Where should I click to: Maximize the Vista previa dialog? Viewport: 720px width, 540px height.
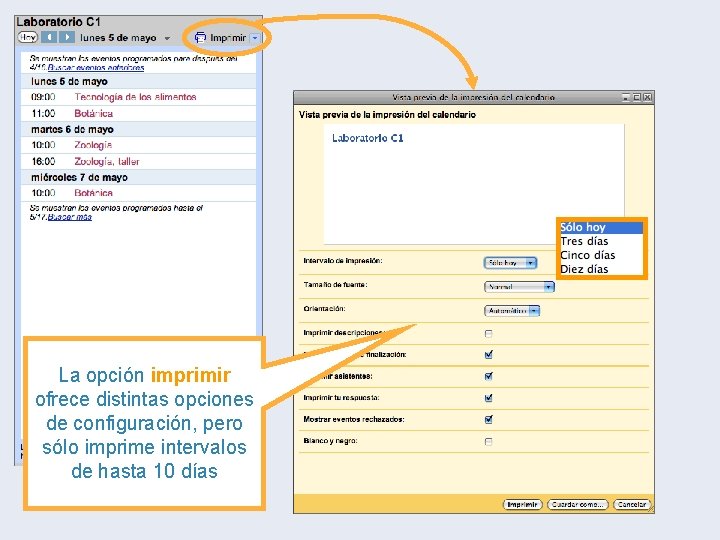click(x=636, y=97)
